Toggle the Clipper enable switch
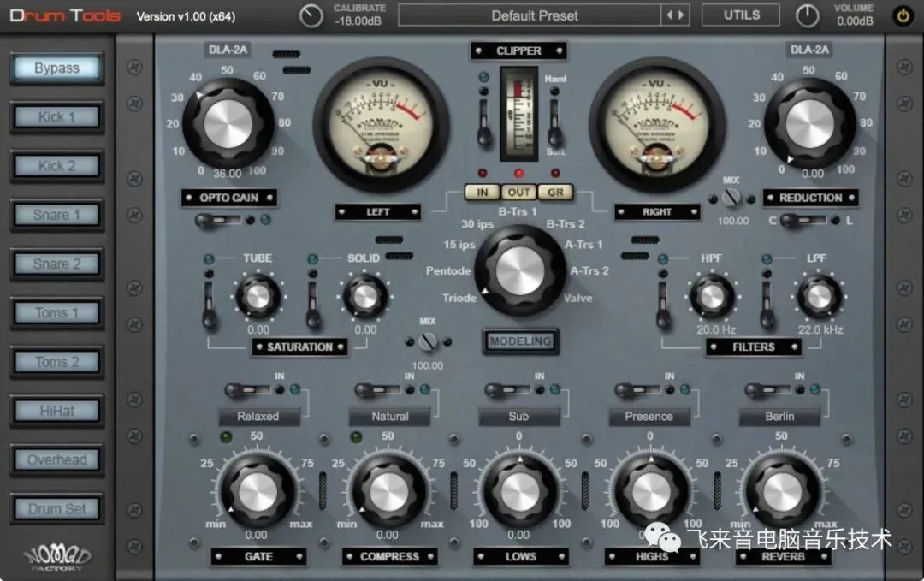The height and width of the screenshot is (581, 924). click(x=483, y=122)
